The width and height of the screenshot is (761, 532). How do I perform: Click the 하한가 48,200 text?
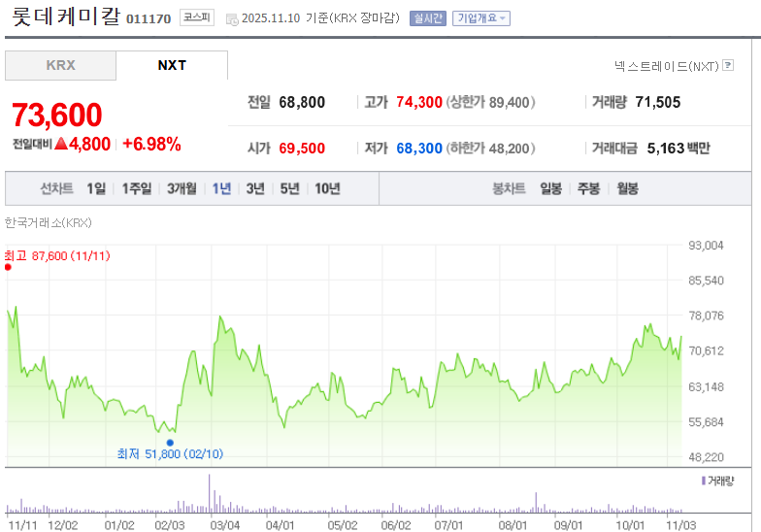(491, 148)
